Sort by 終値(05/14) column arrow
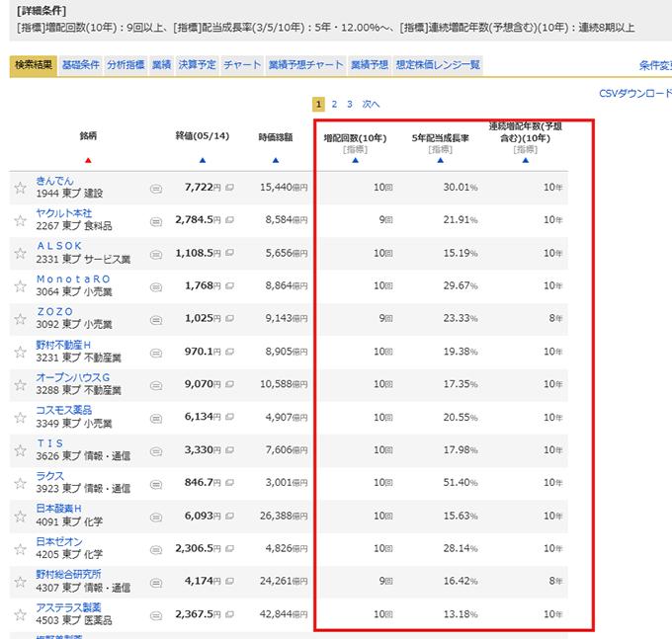 pyautogui.click(x=203, y=160)
